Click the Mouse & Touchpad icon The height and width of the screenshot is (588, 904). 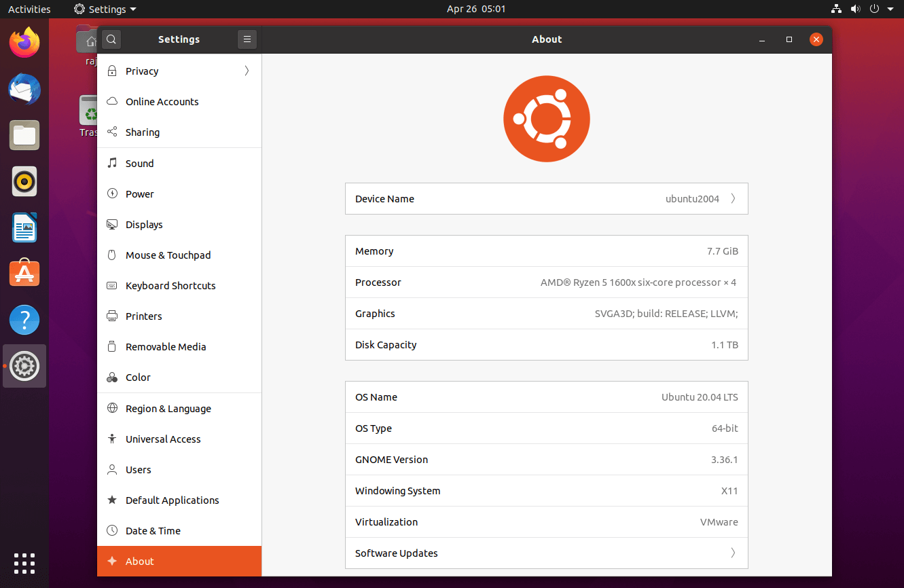(x=112, y=255)
